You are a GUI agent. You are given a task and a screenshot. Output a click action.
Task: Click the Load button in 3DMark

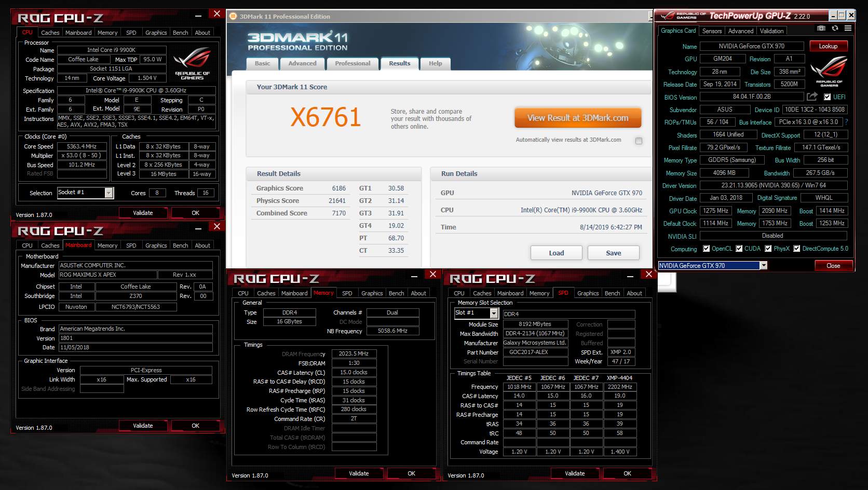point(556,253)
